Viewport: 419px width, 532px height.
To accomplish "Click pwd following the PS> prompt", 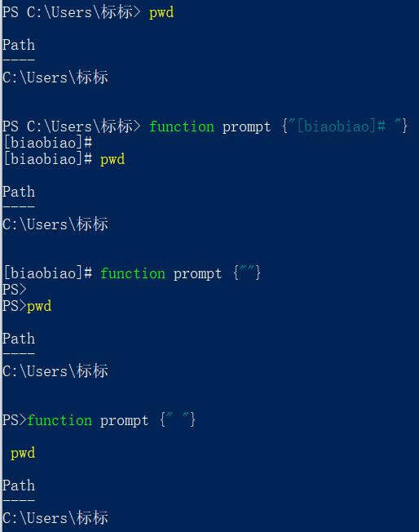I will [39, 306].
